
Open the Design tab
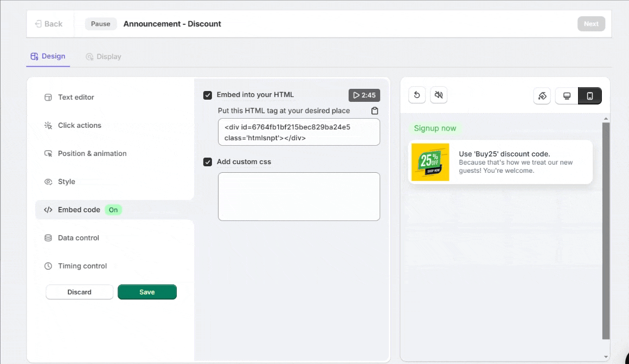[48, 56]
